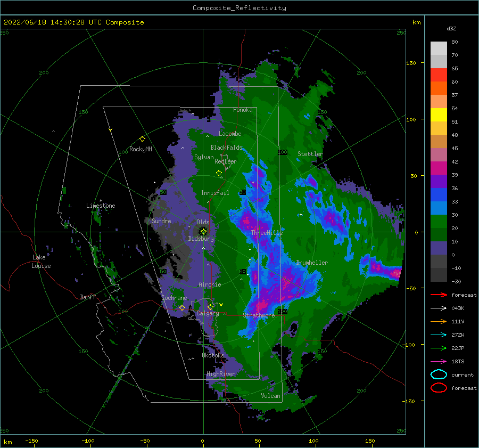The height and width of the screenshot is (448, 479).
Task: Click the dBZ legend heading
Action: click(x=451, y=28)
